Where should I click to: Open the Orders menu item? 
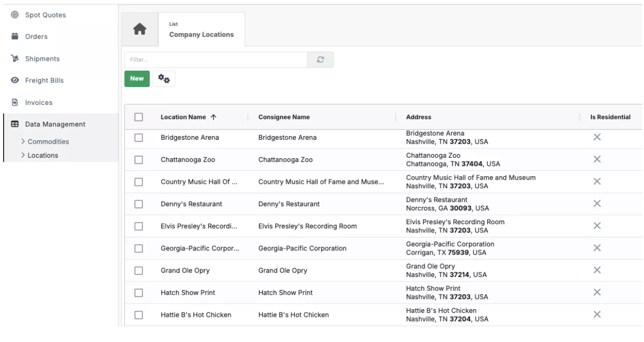click(x=36, y=37)
